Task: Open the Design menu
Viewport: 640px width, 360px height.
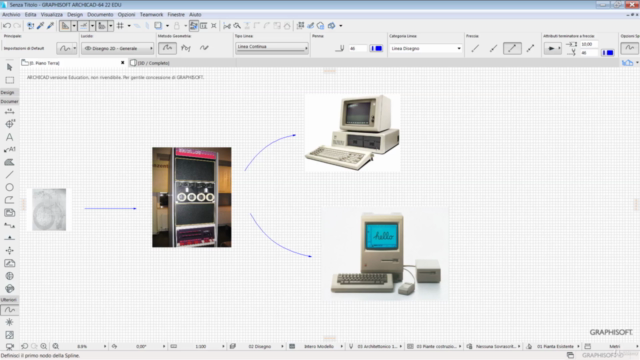Action: coord(75,14)
